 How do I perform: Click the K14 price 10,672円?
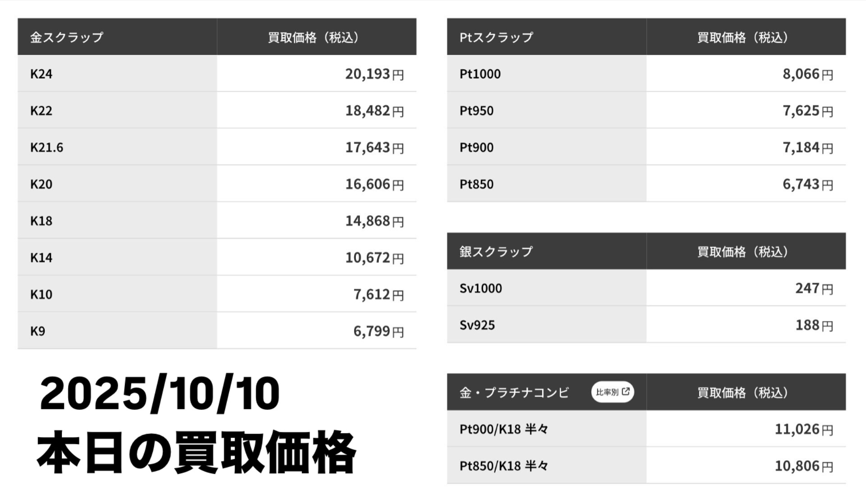point(374,258)
